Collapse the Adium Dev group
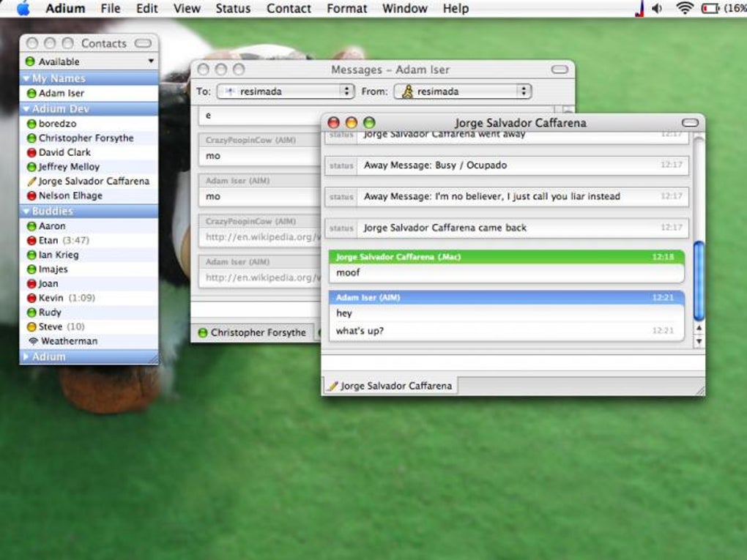The height and width of the screenshot is (560, 747). tap(26, 109)
